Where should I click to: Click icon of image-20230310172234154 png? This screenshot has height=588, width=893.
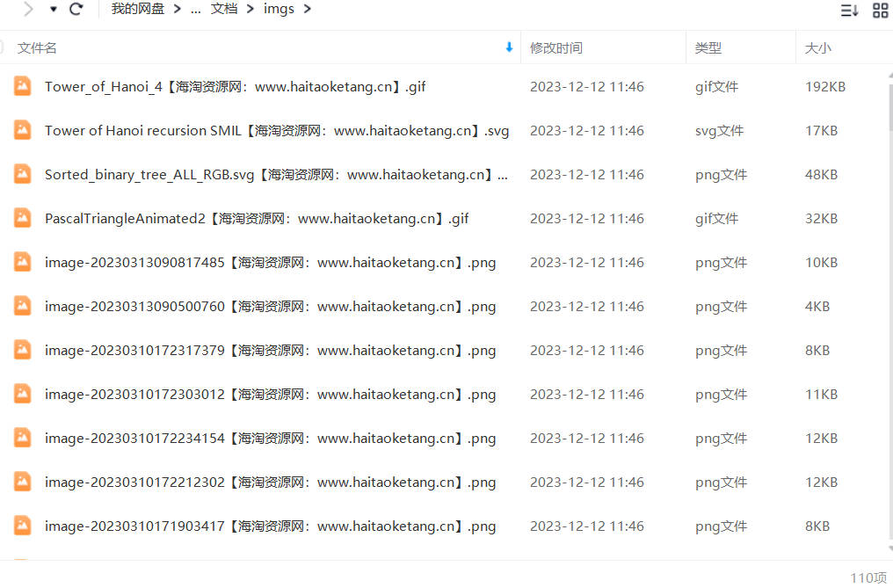(22, 437)
